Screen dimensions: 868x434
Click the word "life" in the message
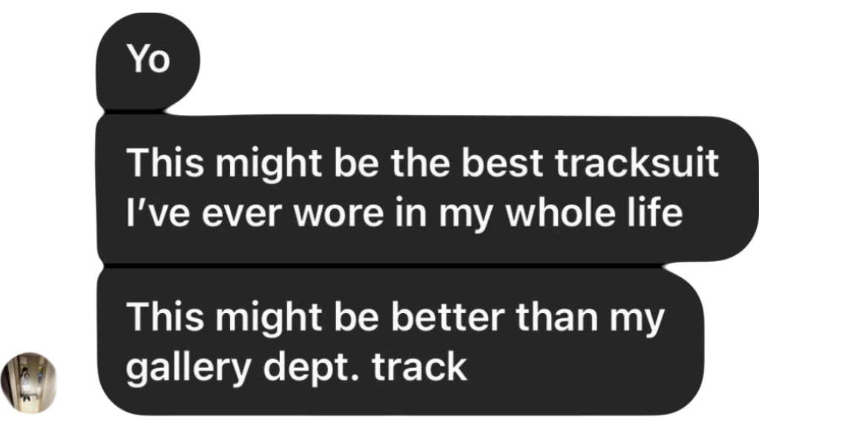pyautogui.click(x=651, y=214)
